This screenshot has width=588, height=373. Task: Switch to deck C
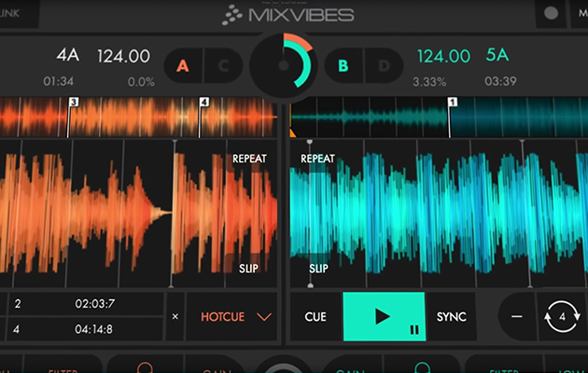coord(223,66)
